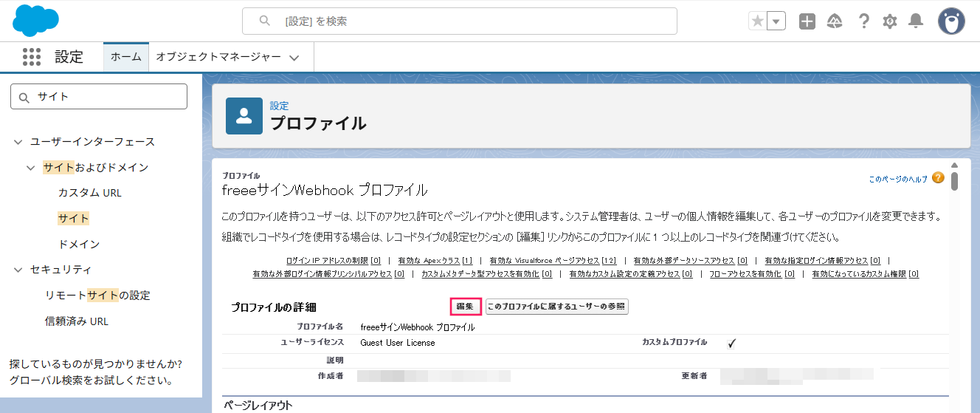Image resolution: width=980 pixels, height=413 pixels.
Task: Click このプロファイルに属するユーザーの参照 button
Action: pyautogui.click(x=557, y=307)
